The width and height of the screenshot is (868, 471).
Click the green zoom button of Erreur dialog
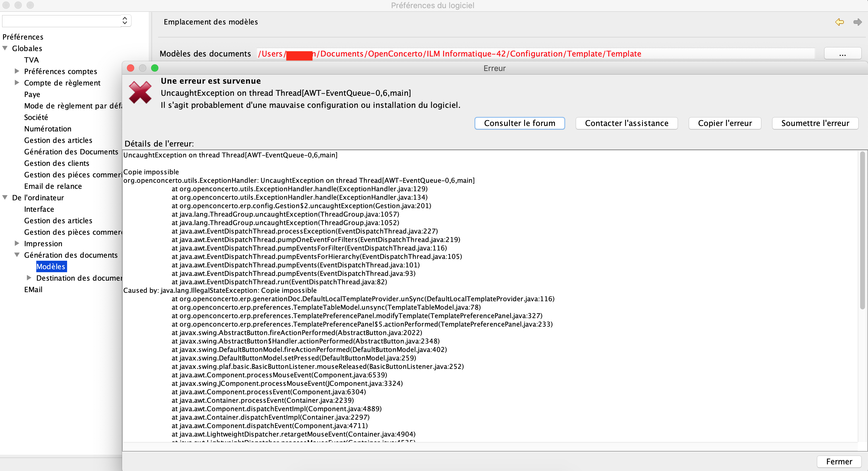(x=155, y=68)
